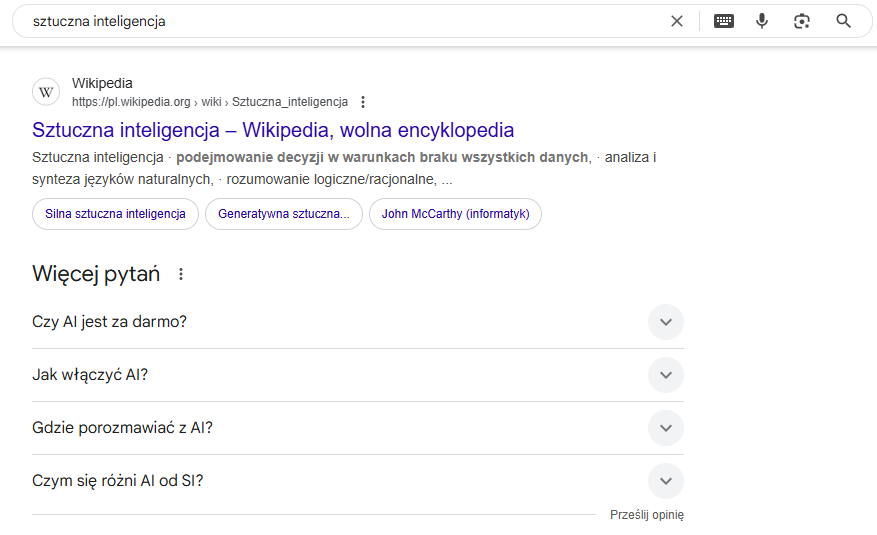Image resolution: width=877 pixels, height=535 pixels.
Task: Click question text Jak włączyć AI?
Action: (90, 375)
